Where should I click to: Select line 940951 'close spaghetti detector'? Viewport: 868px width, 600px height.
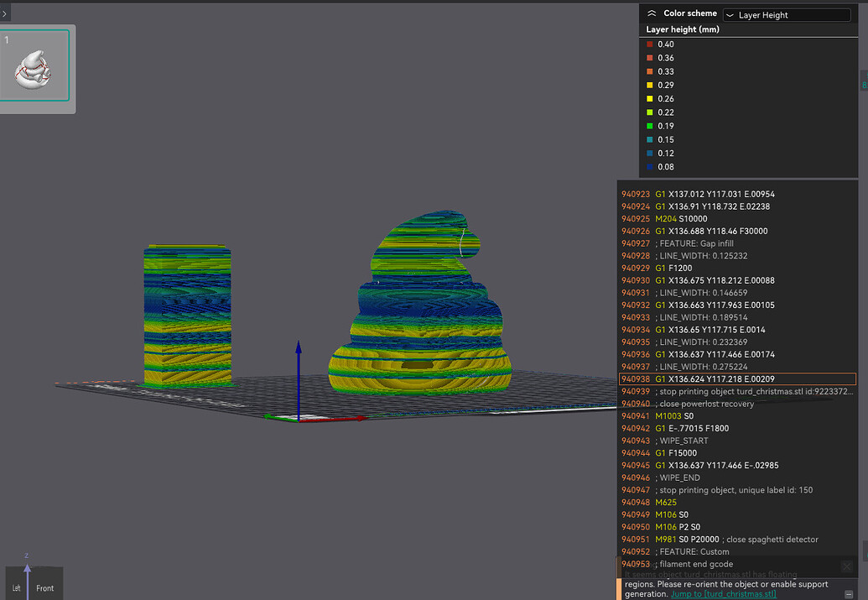pyautogui.click(x=737, y=539)
